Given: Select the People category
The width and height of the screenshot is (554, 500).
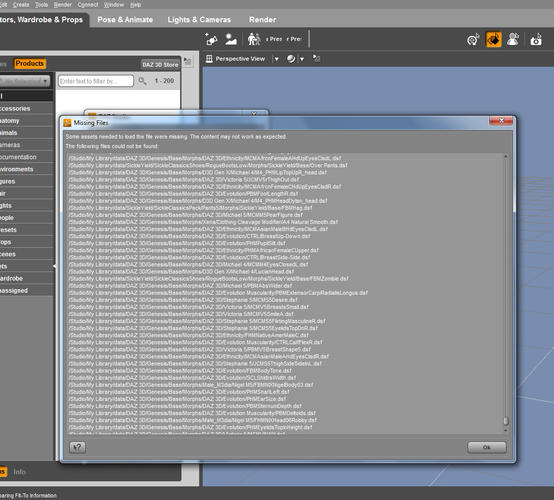Looking at the screenshot, I should click(x=26, y=218).
